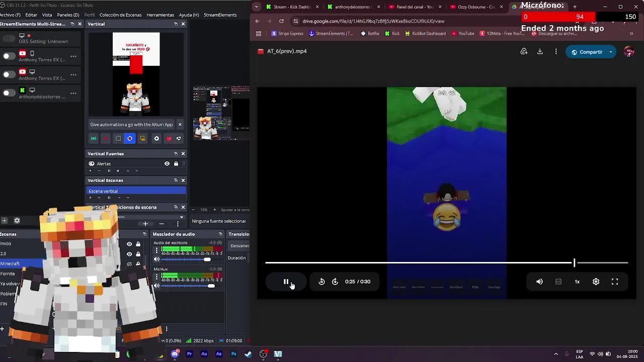Toggle lock on Alertas source

point(176,164)
